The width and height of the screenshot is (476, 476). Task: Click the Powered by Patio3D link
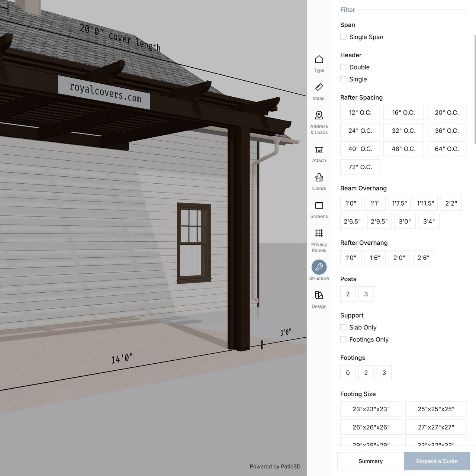pos(275,466)
